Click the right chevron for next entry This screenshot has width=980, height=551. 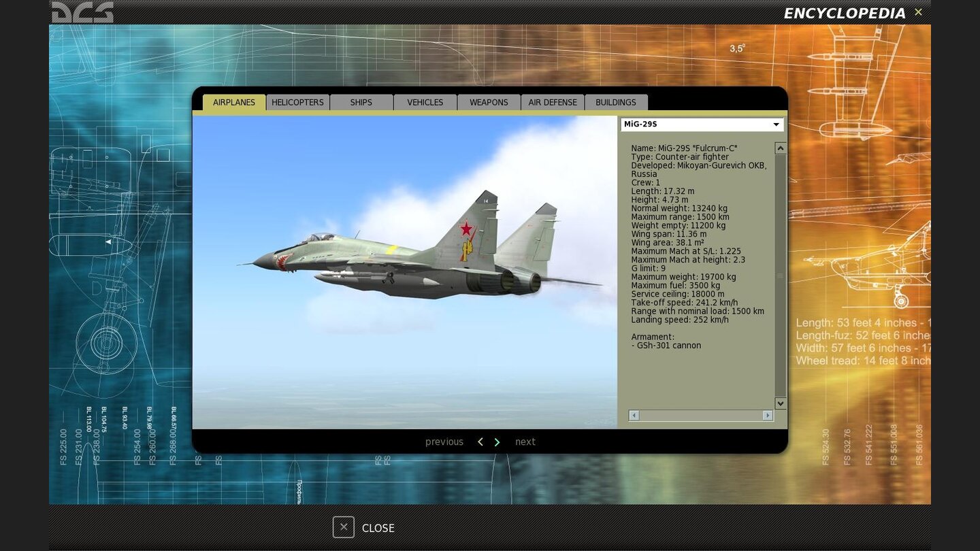coord(497,442)
